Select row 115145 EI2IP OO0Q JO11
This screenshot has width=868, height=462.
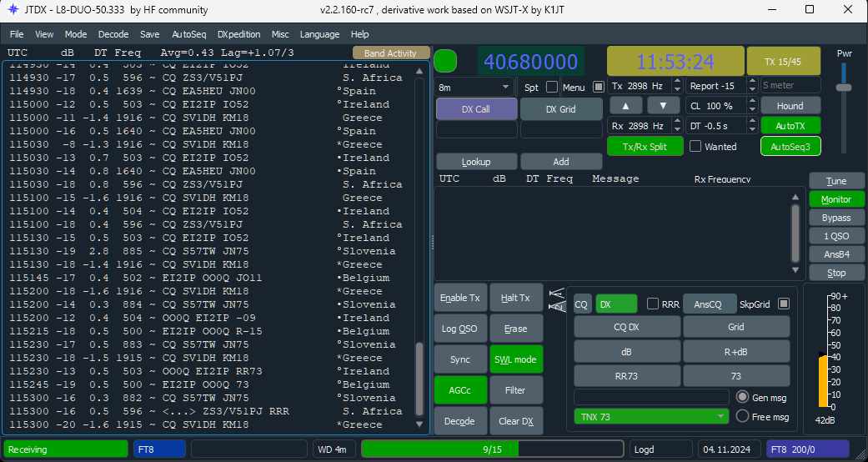pyautogui.click(x=208, y=278)
